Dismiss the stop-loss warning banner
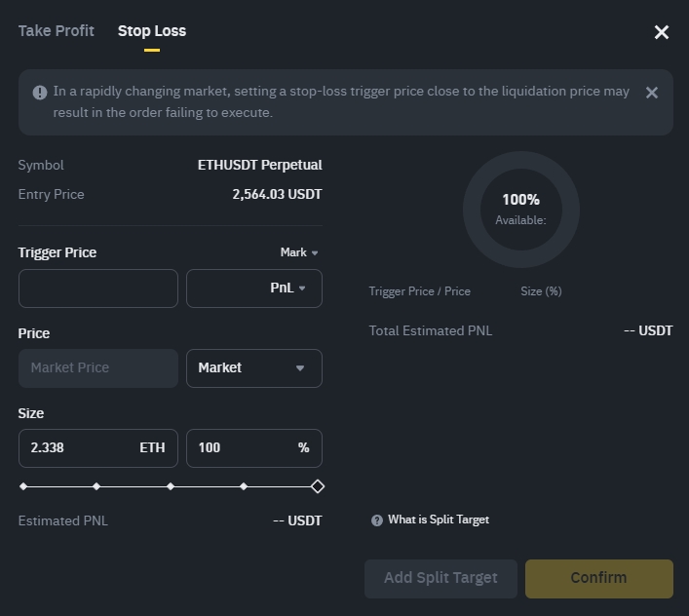Image resolution: width=689 pixels, height=616 pixels. [652, 93]
